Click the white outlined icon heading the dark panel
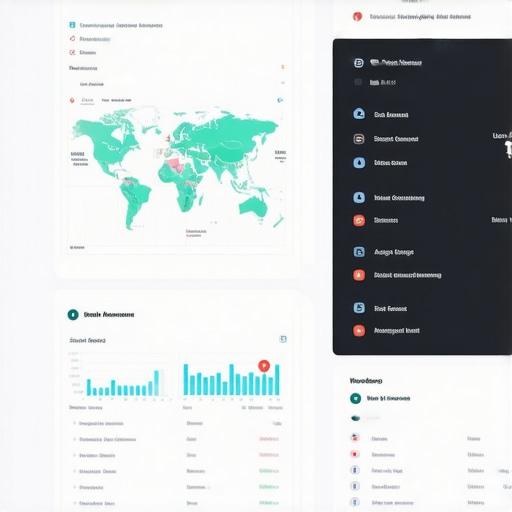Viewport: 512px width, 512px height. (x=359, y=63)
